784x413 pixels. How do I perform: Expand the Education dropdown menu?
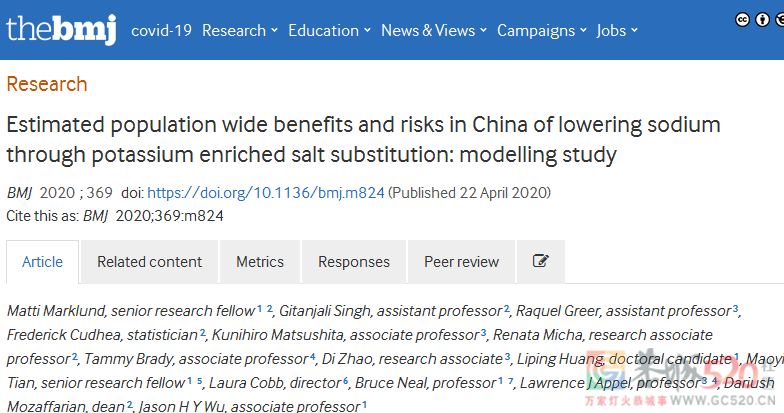[330, 30]
